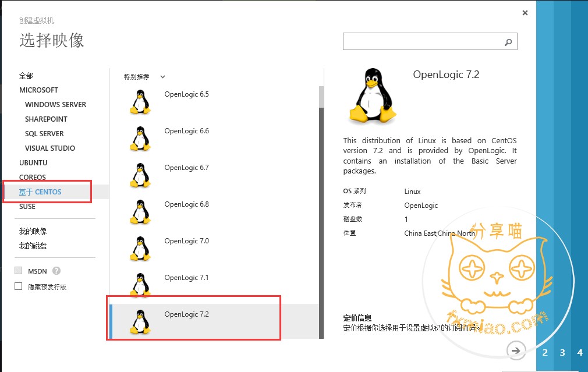Click the OpenLogic 7.2 details title
Screen dimensions: 588x372
click(x=447, y=75)
